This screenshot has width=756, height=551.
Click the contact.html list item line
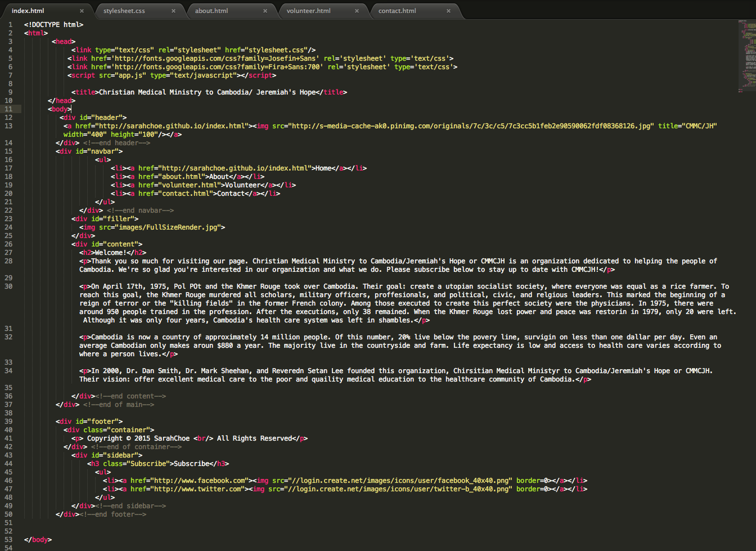pyautogui.click(x=195, y=194)
